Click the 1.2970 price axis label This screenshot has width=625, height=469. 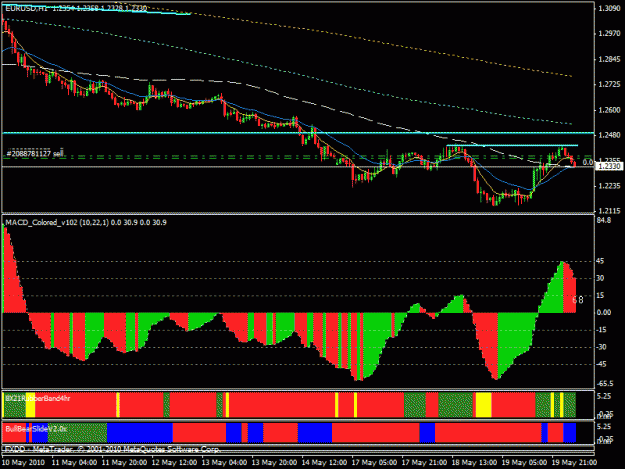click(x=609, y=34)
